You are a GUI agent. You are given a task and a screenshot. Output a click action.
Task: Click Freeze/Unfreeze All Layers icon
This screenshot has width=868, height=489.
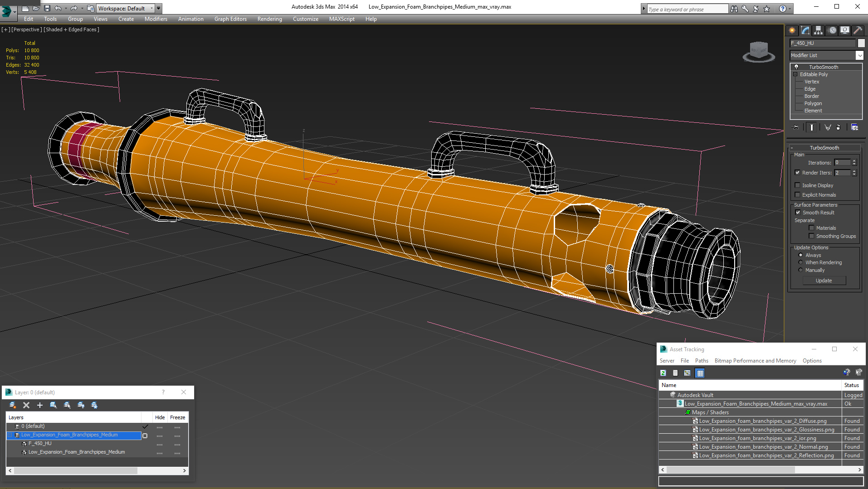click(94, 405)
